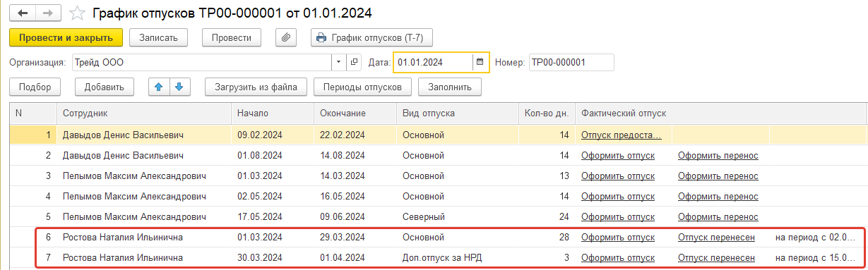Click Оформить перенос link in row 3 Пелымов
Image resolution: width=868 pixels, height=270 pixels.
pos(718,176)
